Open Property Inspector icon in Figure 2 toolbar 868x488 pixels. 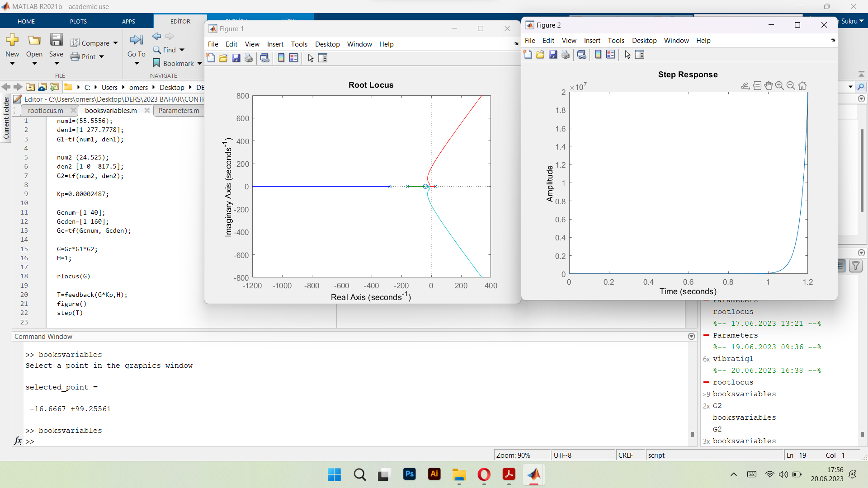coord(640,54)
